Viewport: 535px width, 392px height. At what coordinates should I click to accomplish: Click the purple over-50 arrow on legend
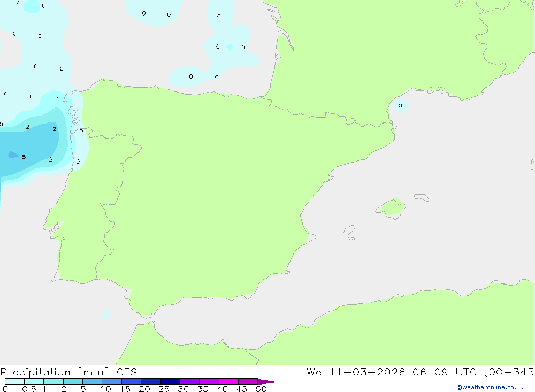(x=267, y=382)
